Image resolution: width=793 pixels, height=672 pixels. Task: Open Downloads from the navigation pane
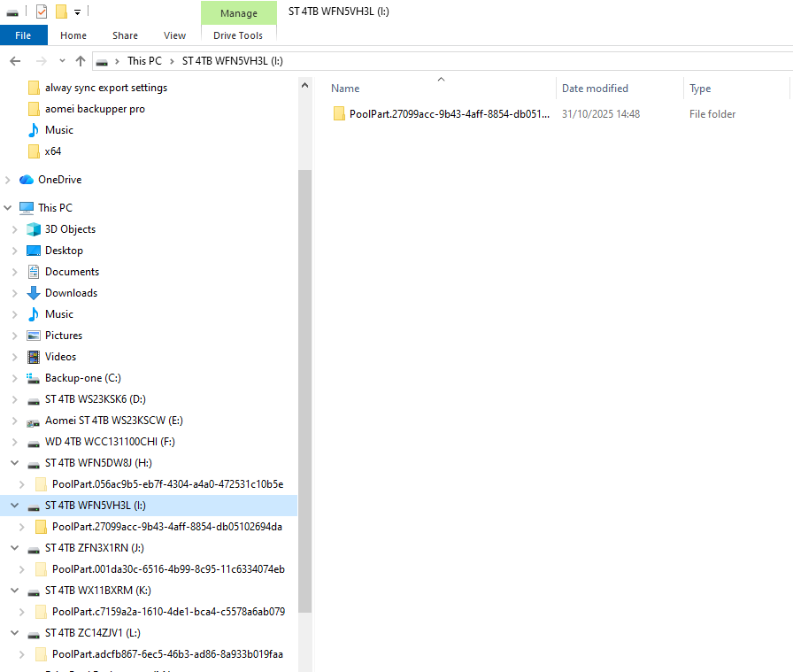[71, 293]
